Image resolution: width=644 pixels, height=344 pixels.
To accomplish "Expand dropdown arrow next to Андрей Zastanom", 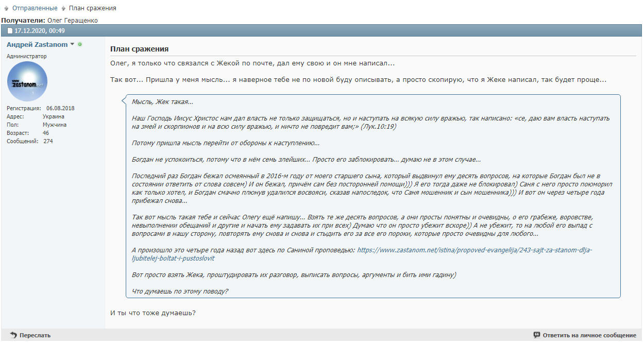I will pyautogui.click(x=73, y=45).
